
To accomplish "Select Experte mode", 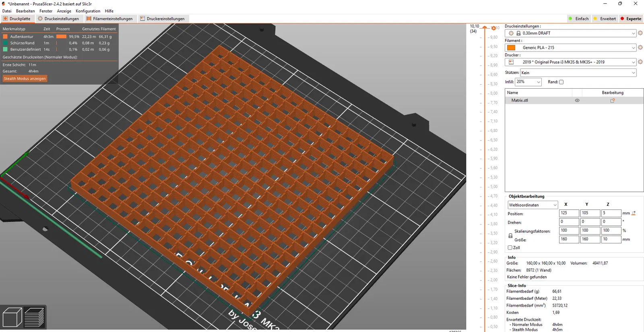I will (x=631, y=19).
